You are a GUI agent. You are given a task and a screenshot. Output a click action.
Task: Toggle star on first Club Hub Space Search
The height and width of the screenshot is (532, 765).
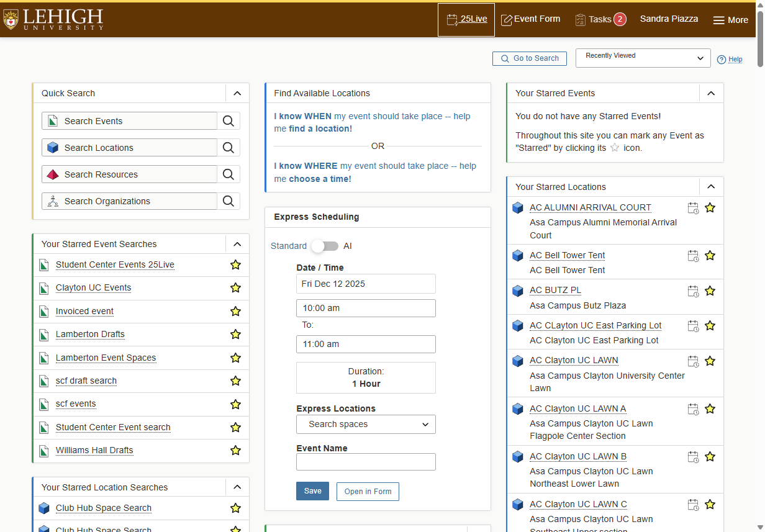pos(235,508)
